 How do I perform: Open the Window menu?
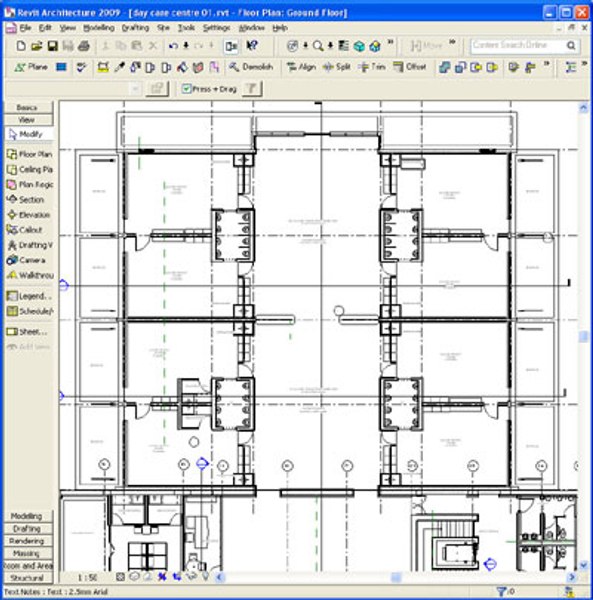[x=252, y=28]
